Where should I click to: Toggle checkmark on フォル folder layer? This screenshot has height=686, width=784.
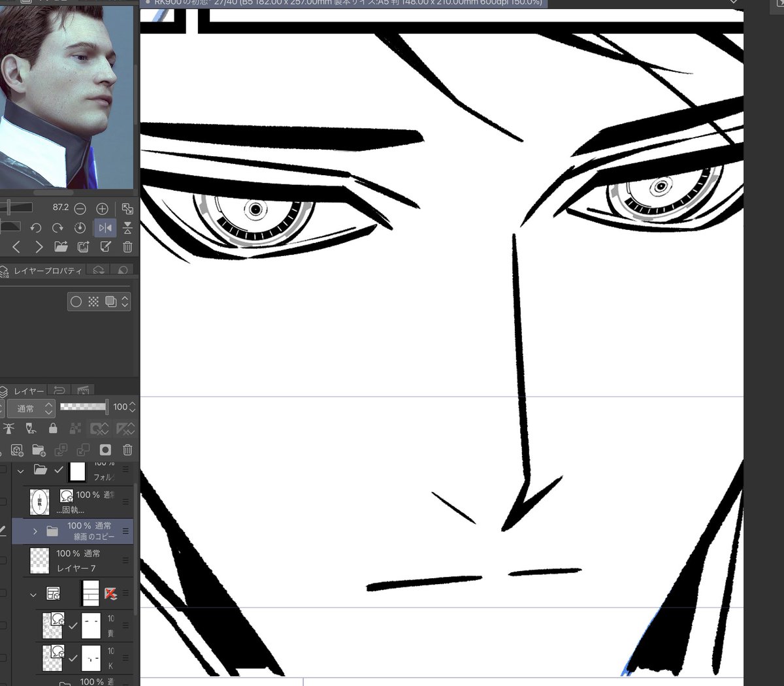point(59,470)
